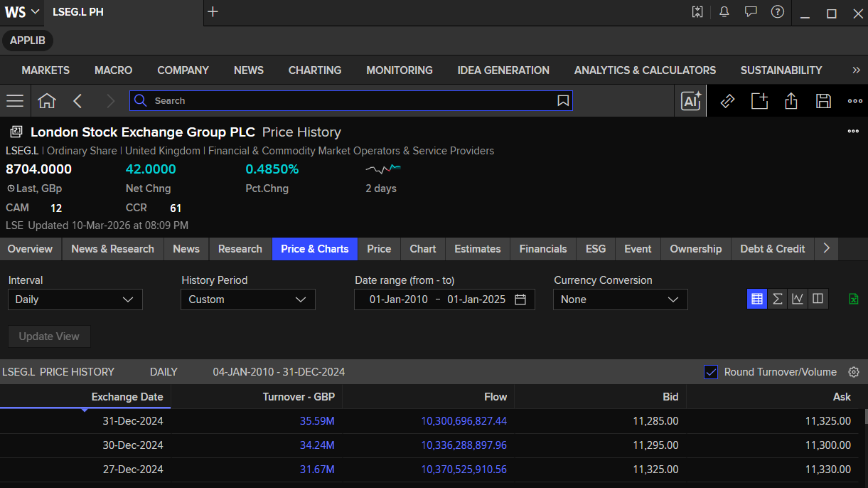The image size is (868, 488).
Task: Open the Interval Daily dropdown
Action: (75, 299)
